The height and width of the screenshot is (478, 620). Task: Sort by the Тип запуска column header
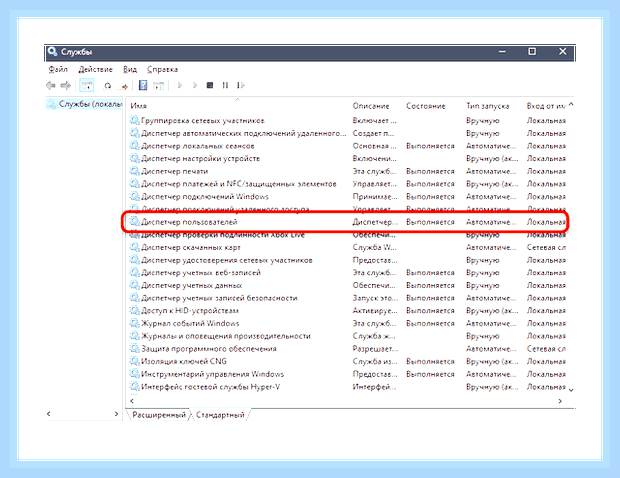click(488, 106)
